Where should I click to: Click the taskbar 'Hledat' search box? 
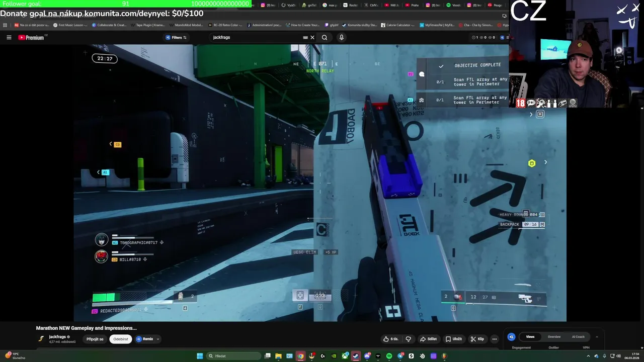(234, 356)
